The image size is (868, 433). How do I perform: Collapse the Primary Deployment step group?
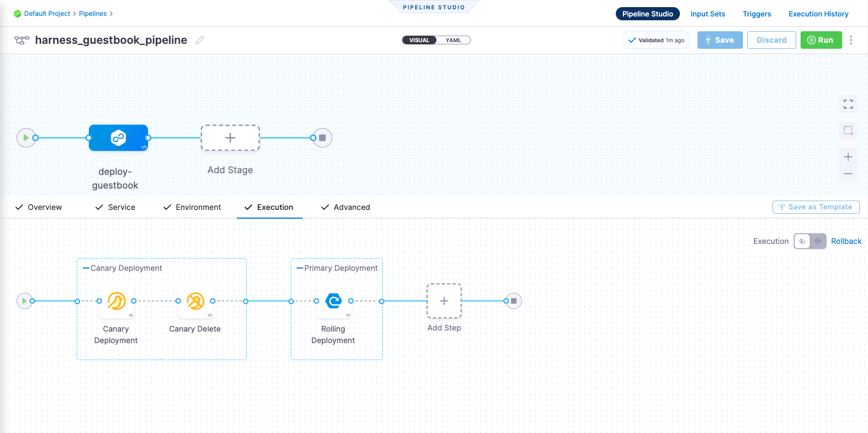coord(300,268)
